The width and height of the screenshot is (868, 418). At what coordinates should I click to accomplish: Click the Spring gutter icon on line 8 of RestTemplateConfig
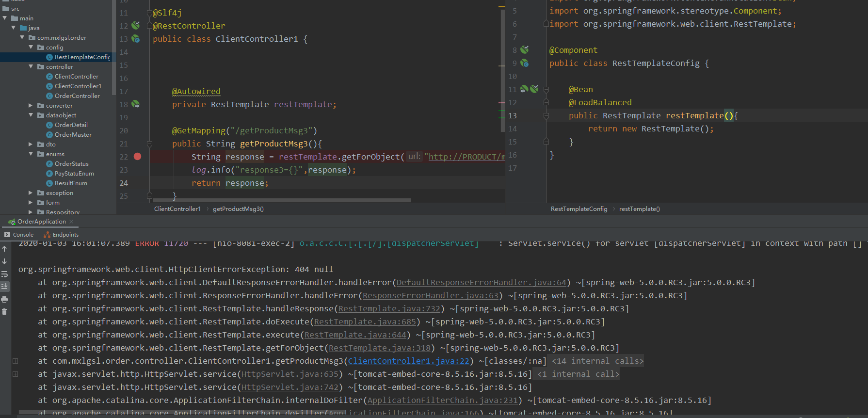(x=525, y=49)
